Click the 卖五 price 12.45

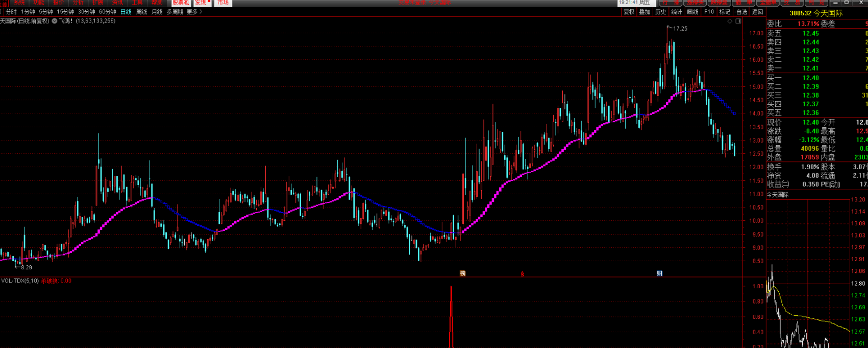tap(810, 33)
